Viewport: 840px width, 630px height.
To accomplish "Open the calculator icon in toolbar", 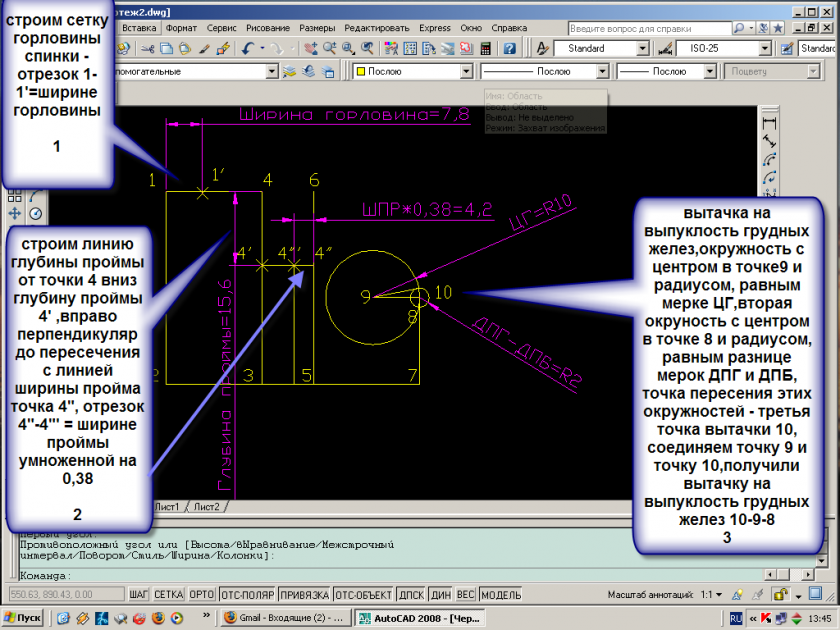I will point(486,48).
